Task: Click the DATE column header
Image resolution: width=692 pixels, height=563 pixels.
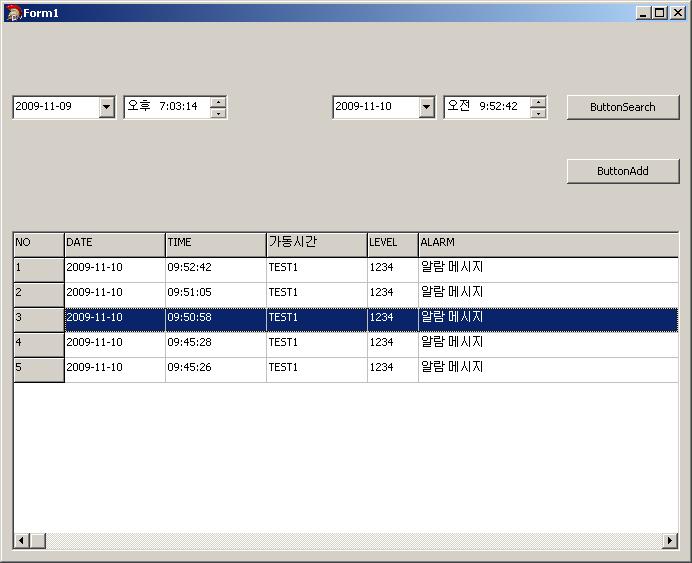Action: [x=114, y=243]
